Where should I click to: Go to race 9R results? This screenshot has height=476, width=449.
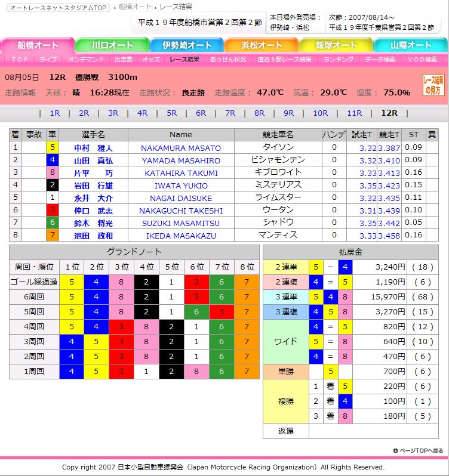[x=288, y=113]
